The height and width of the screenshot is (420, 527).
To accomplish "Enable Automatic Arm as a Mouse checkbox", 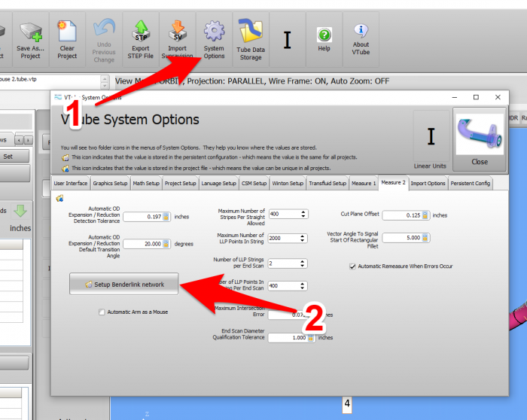I will pyautogui.click(x=102, y=312).
